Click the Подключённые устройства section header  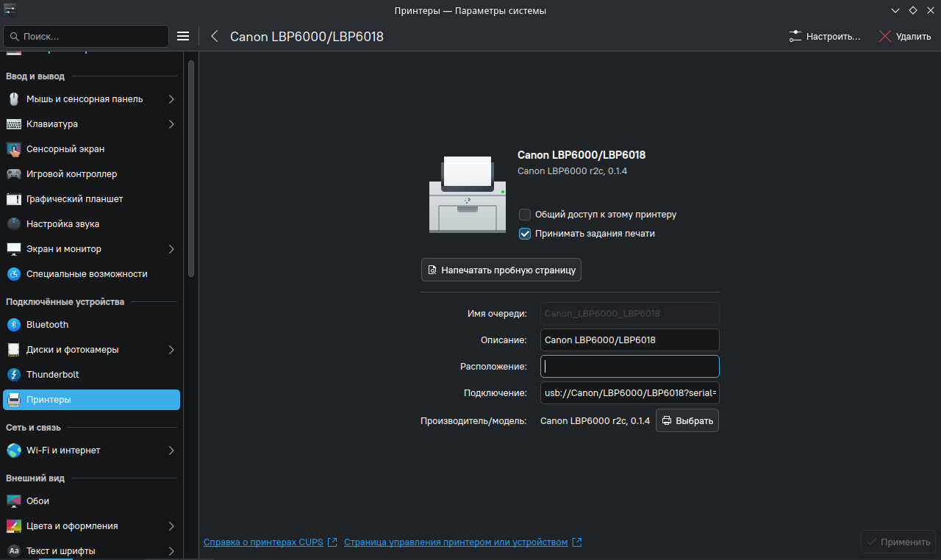[65, 302]
